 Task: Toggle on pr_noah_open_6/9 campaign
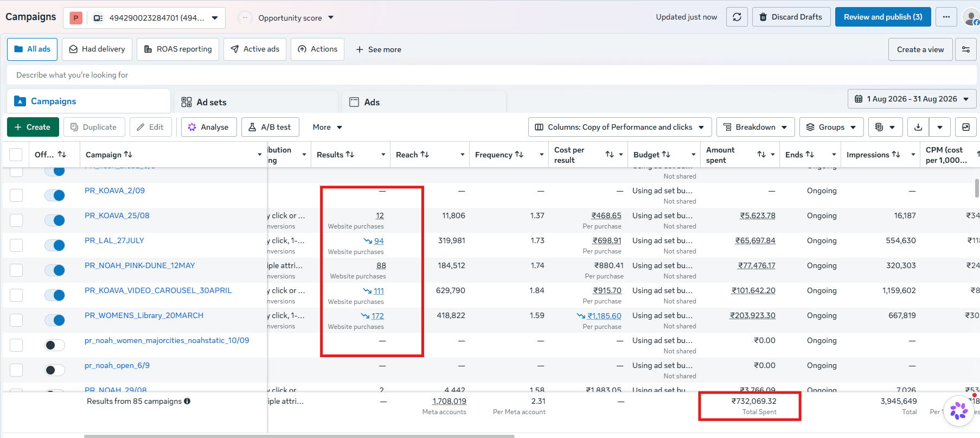coord(55,370)
